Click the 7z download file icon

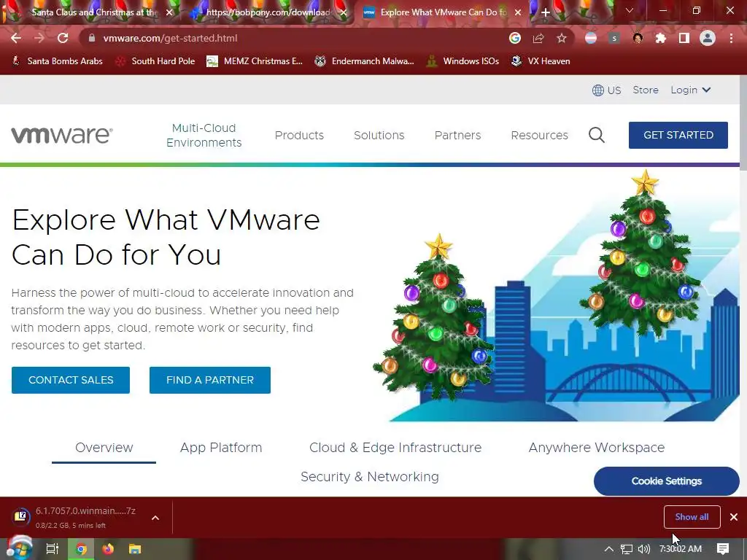[20, 517]
